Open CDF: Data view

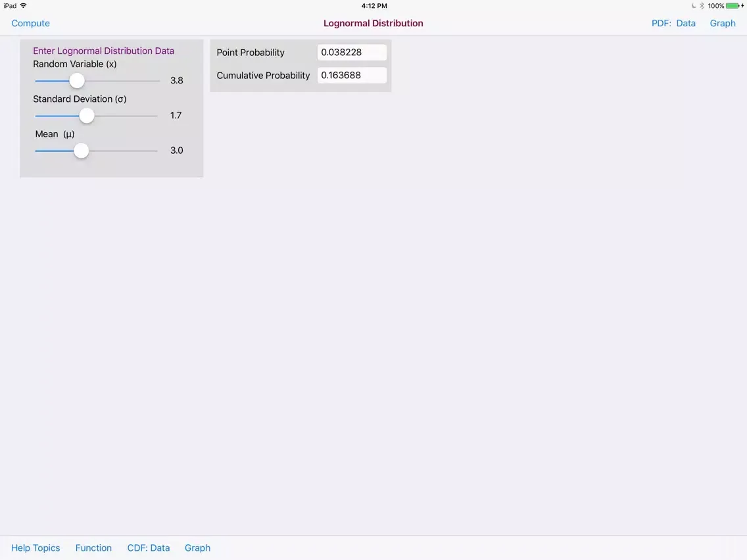point(148,548)
